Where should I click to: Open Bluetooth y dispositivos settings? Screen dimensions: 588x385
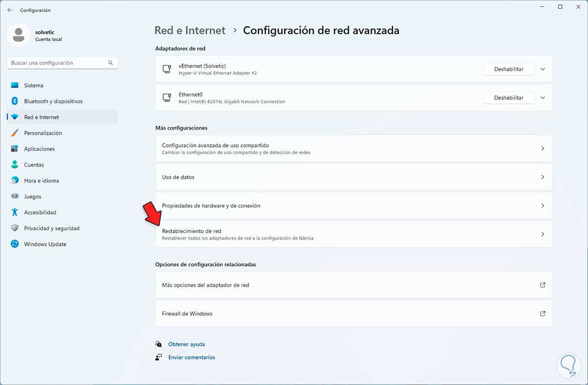click(53, 101)
